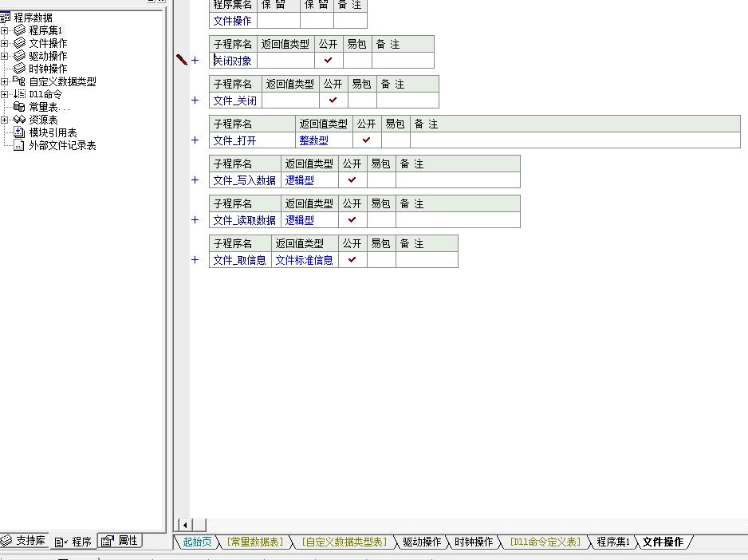
Task: Click the horizontal scrollbar left arrow
Action: click(x=185, y=525)
